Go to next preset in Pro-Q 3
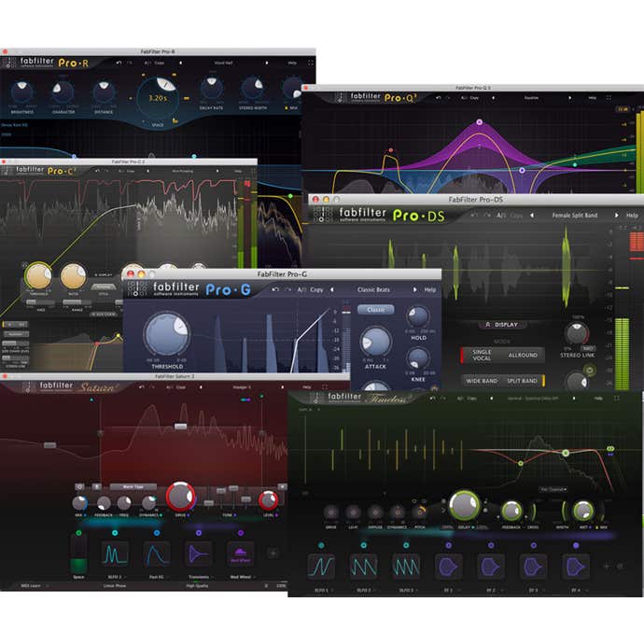 click(x=569, y=98)
